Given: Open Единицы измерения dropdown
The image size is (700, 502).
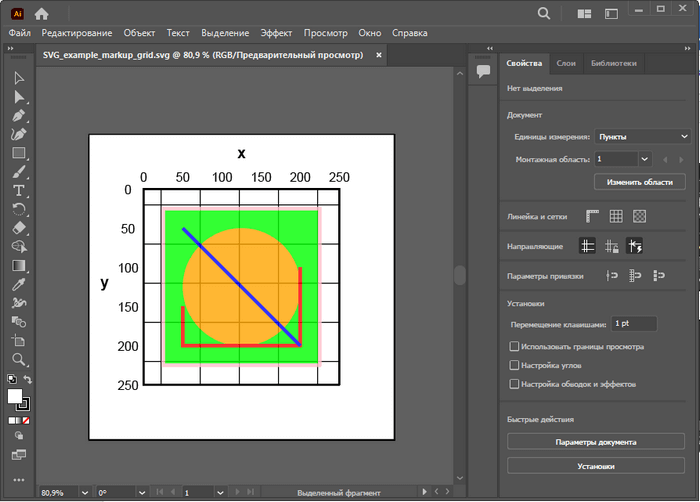Looking at the screenshot, I should pyautogui.click(x=642, y=137).
